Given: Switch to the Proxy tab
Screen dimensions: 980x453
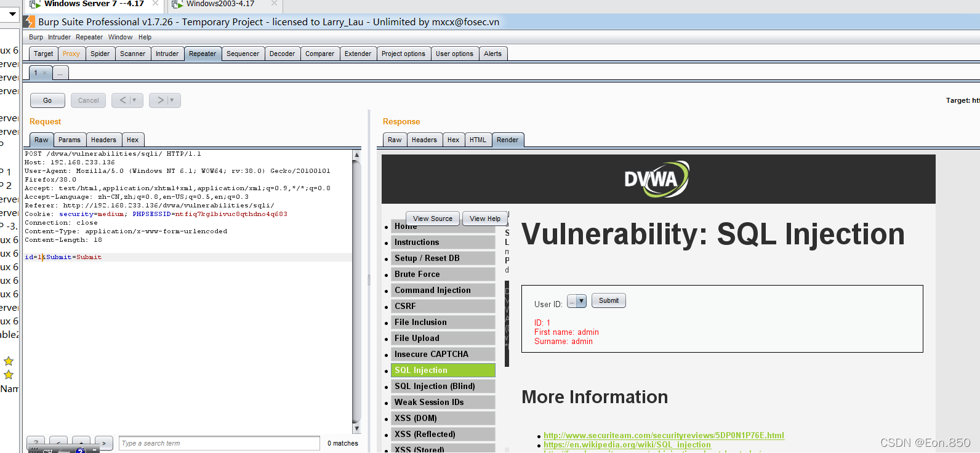Looking at the screenshot, I should 71,54.
